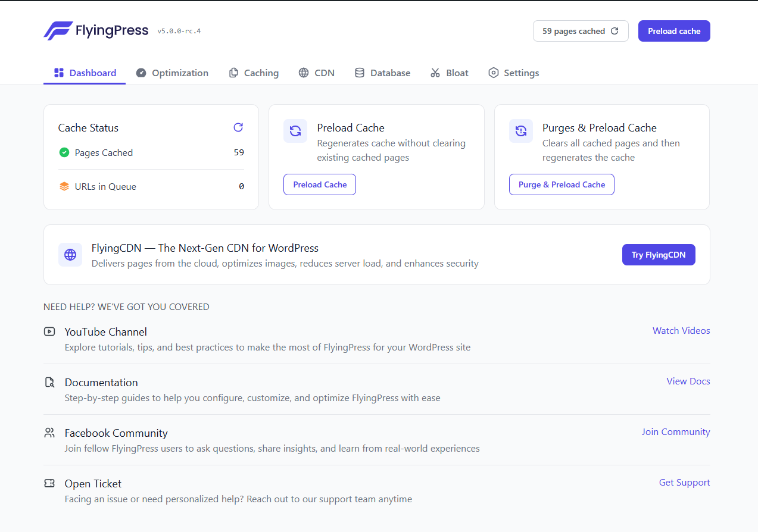Go to the CDN tab

(x=317, y=73)
